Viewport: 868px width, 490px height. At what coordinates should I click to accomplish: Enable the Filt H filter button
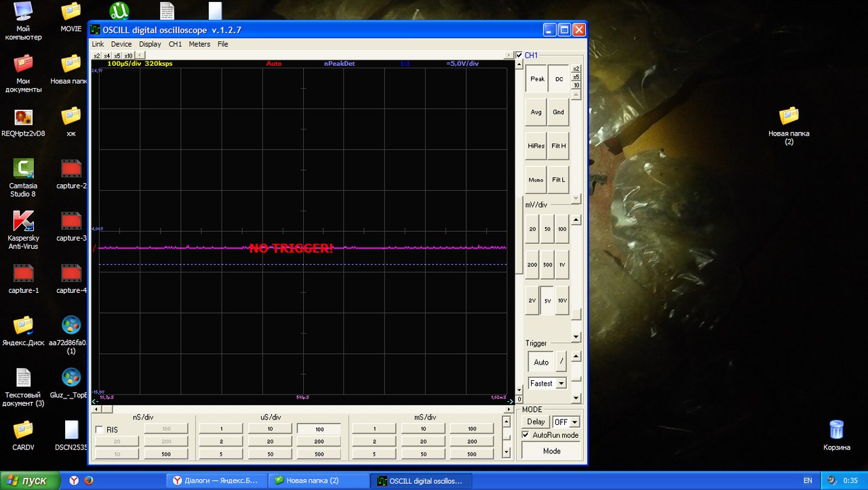(x=559, y=146)
